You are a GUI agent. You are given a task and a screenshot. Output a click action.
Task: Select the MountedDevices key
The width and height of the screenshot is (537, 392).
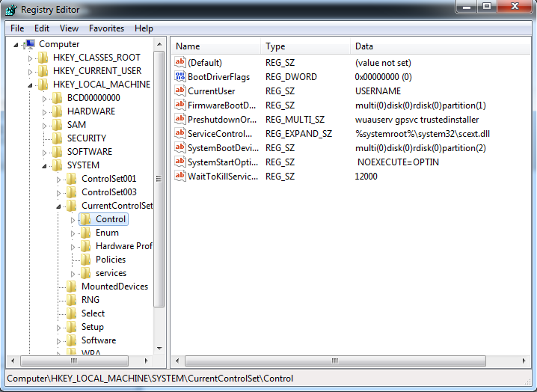(x=114, y=287)
